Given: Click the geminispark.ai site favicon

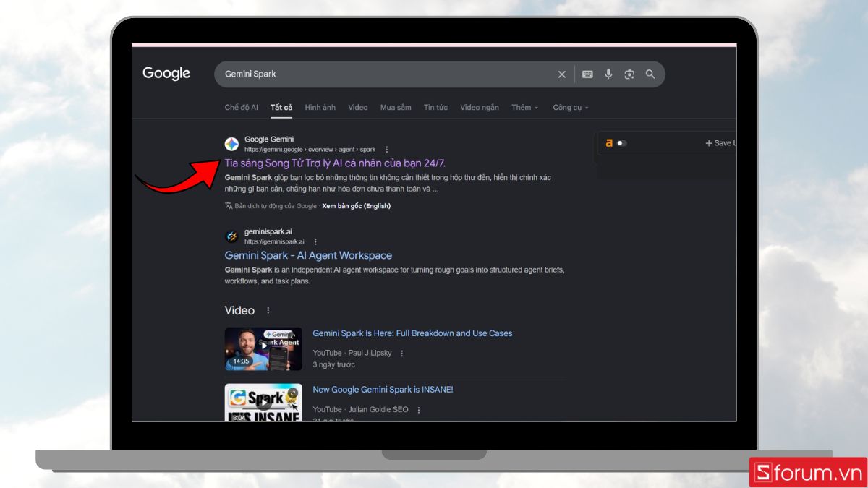Looking at the screenshot, I should [x=231, y=236].
